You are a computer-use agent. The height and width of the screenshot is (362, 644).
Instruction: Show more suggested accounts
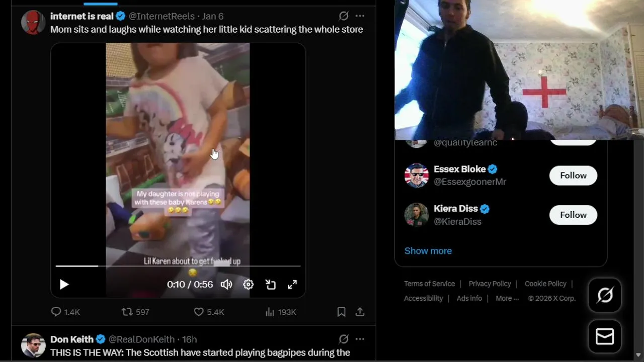coord(428,251)
